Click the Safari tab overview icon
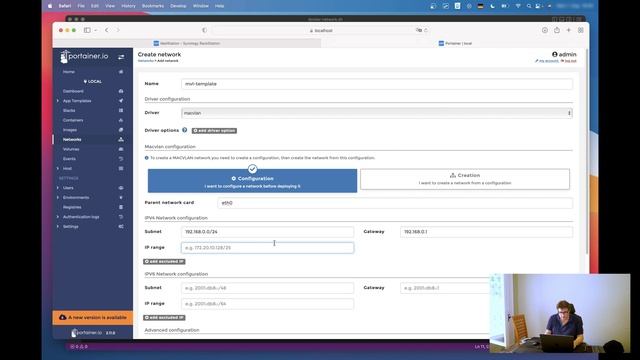Image resolution: width=640 pixels, height=360 pixels. [580, 30]
